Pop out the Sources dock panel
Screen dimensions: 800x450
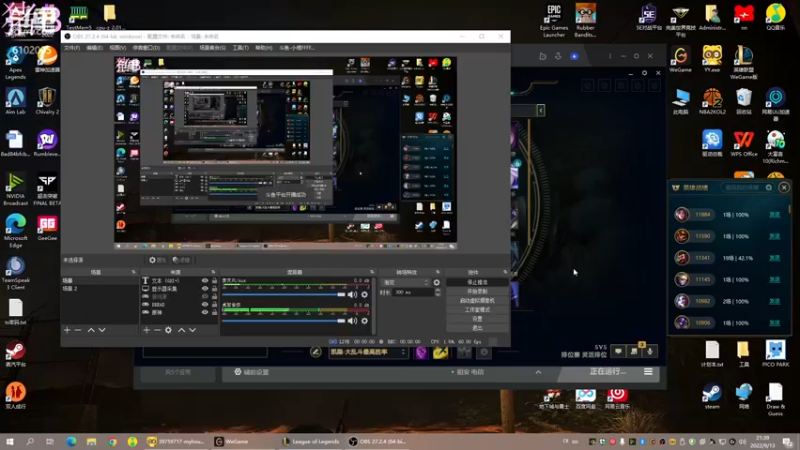[213, 272]
